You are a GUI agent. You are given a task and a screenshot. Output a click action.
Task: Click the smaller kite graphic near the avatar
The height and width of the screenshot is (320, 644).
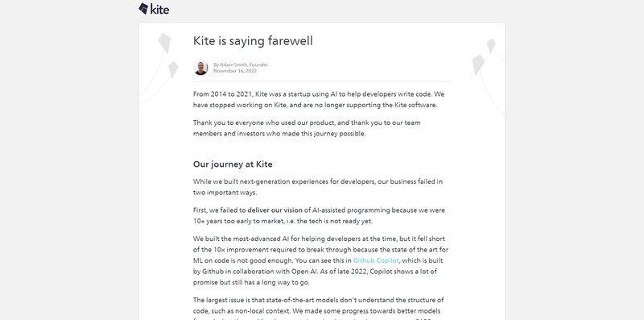pos(173,69)
